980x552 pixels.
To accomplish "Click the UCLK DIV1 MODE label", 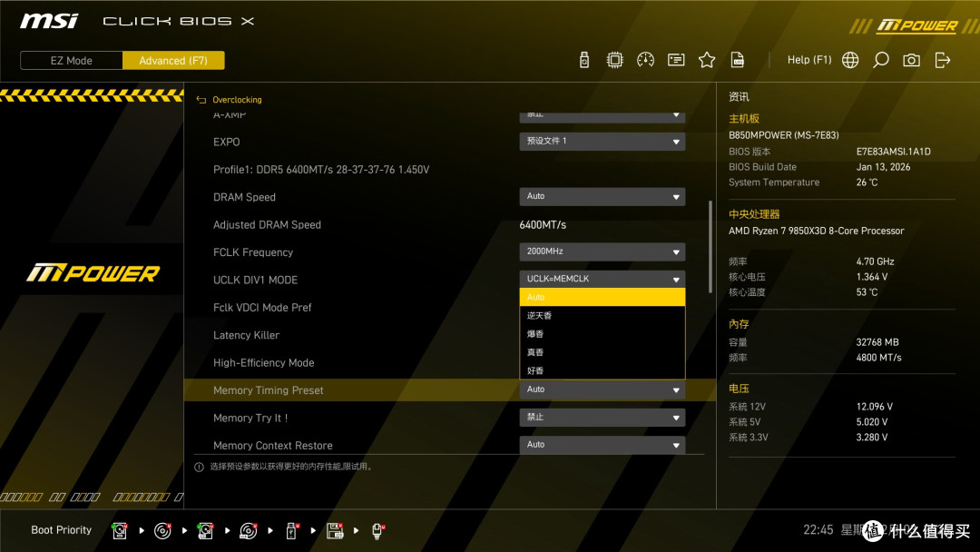I will [x=255, y=280].
